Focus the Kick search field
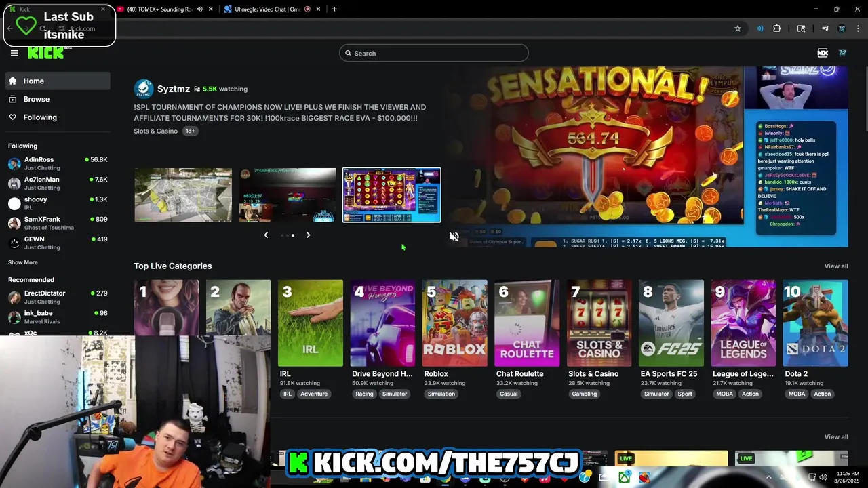 [434, 53]
